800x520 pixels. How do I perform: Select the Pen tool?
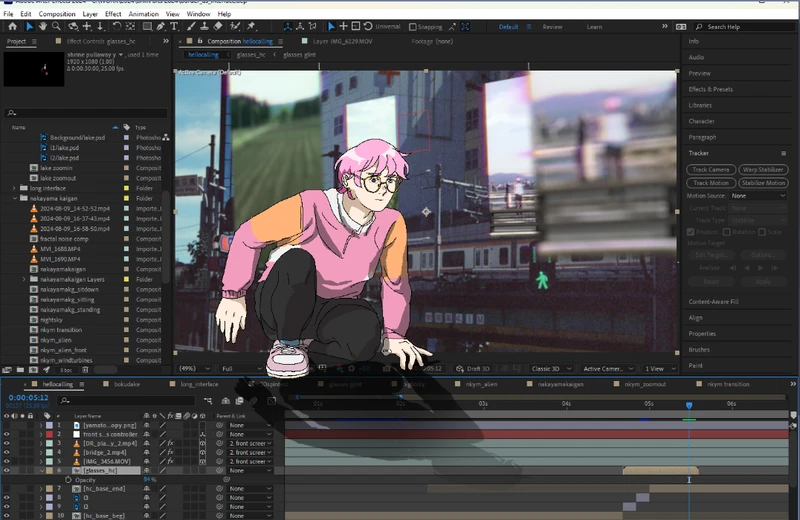[161, 27]
